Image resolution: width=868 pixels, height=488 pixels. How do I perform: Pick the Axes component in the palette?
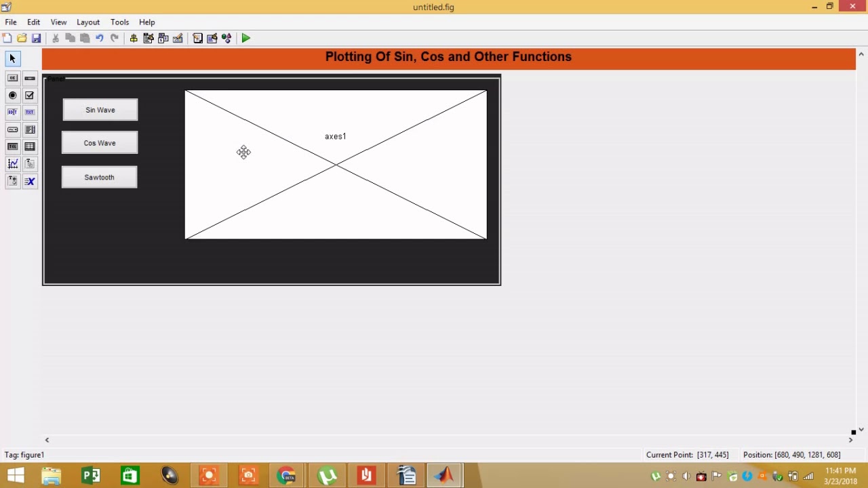[x=12, y=163]
